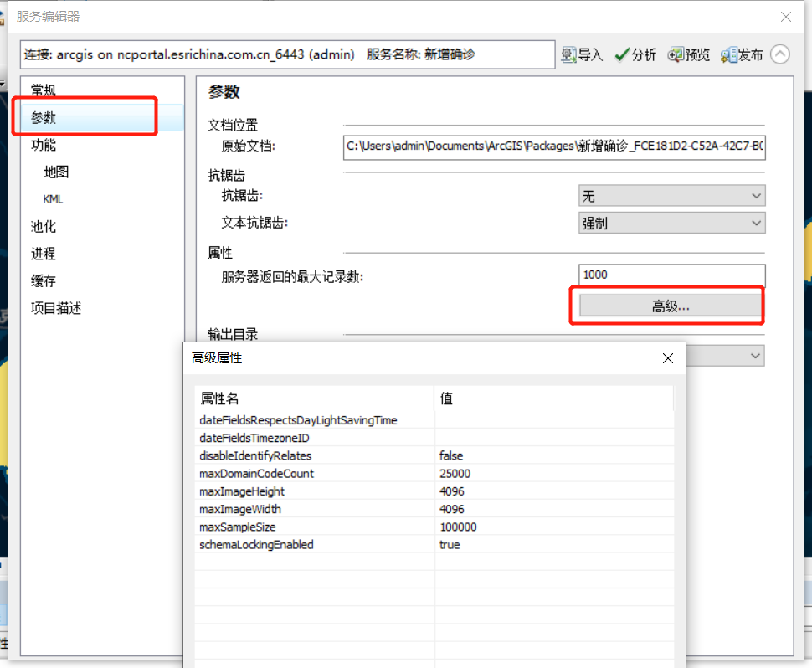Go to the 池化 settings
The height and width of the screenshot is (668, 812).
tap(44, 226)
